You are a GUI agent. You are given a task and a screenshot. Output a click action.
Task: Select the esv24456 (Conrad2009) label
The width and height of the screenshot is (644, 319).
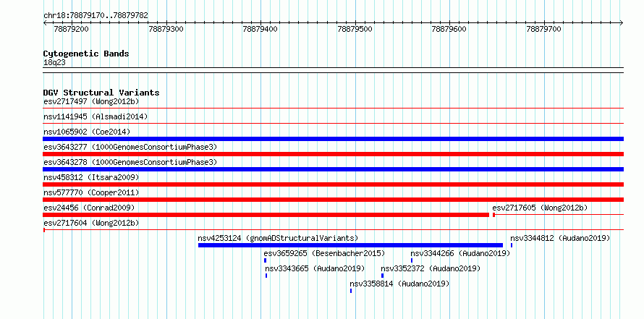[x=89, y=208]
